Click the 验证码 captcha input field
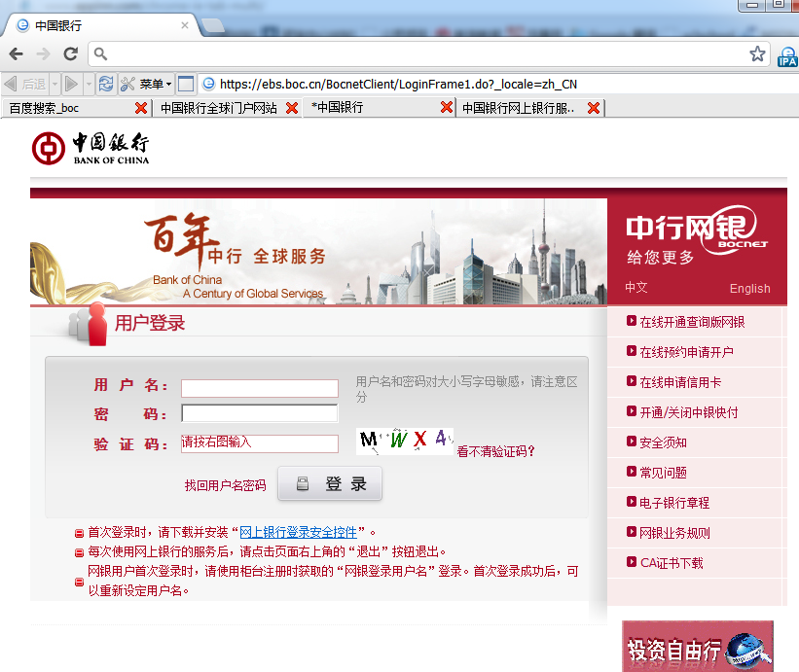 [260, 443]
